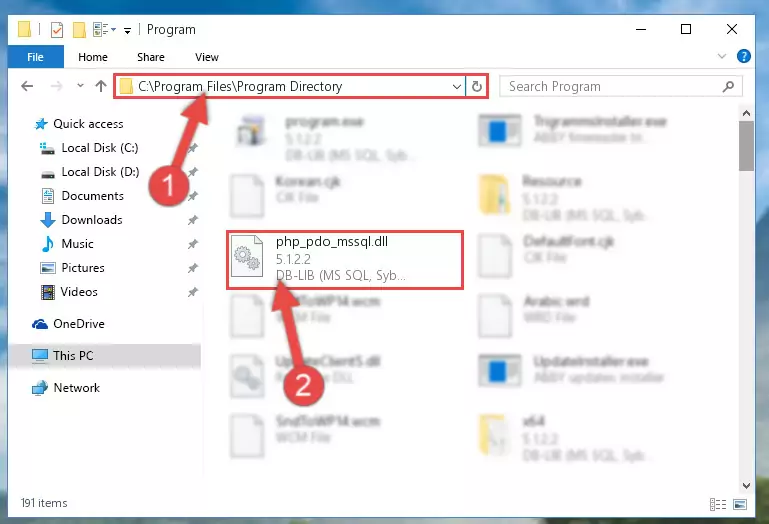The height and width of the screenshot is (524, 769).
Task: Minimize the Program explorer window
Action: [641, 29]
